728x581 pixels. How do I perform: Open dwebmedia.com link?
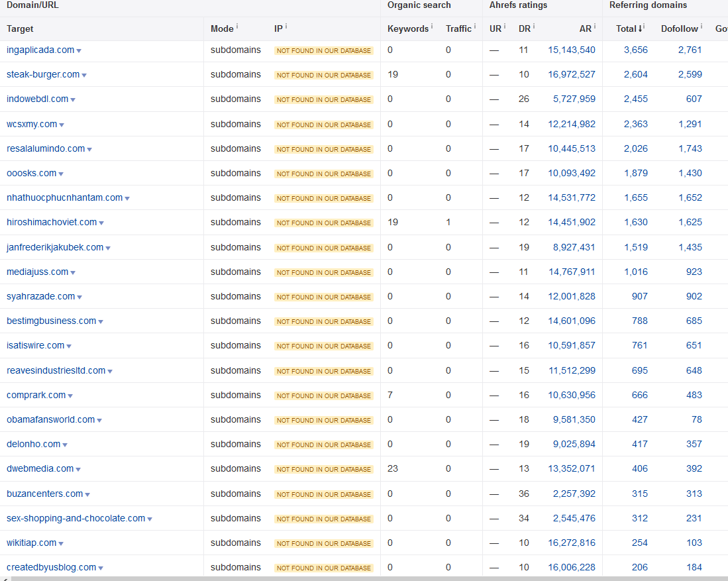(40, 468)
